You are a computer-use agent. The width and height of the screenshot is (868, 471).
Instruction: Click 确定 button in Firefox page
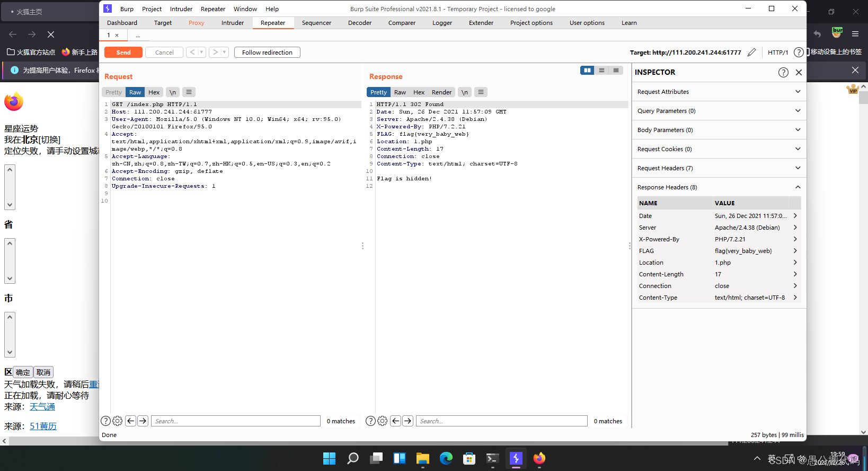point(23,372)
